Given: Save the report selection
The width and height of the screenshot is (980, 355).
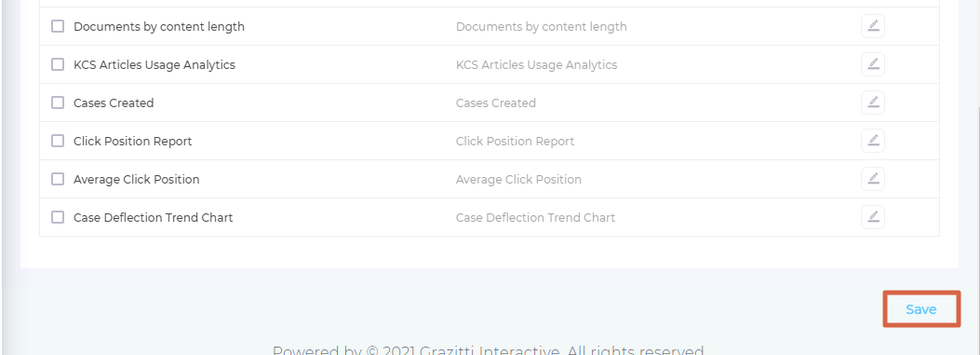Looking at the screenshot, I should coord(920,309).
